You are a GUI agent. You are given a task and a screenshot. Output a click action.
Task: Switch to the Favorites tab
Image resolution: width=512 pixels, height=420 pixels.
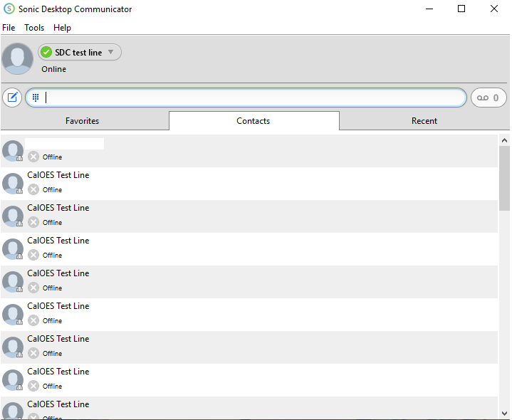[x=83, y=121]
